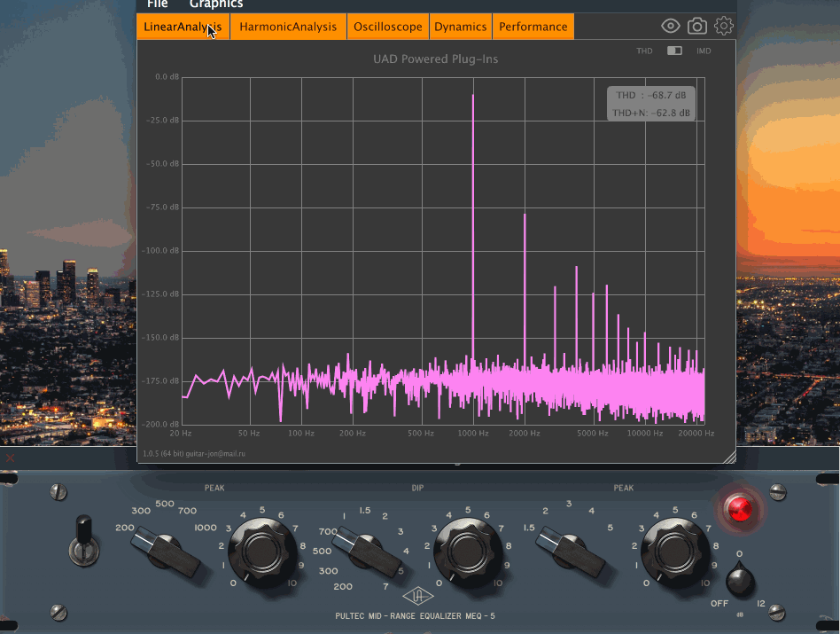Click the OFF/0/12 dB gain knob
Screen dimensions: 840x634
pos(741,579)
